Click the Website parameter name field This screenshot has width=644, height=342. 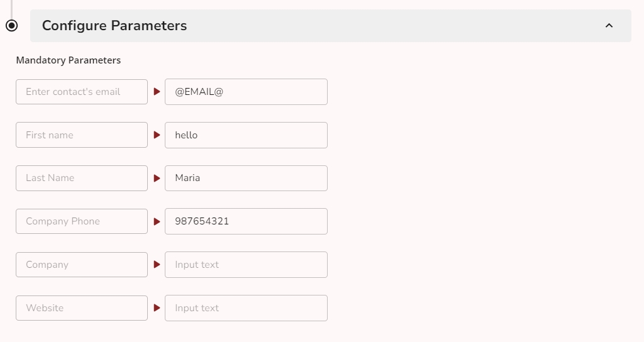[82, 308]
